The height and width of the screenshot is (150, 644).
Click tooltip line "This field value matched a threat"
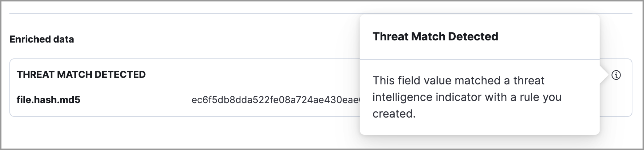pyautogui.click(x=458, y=80)
